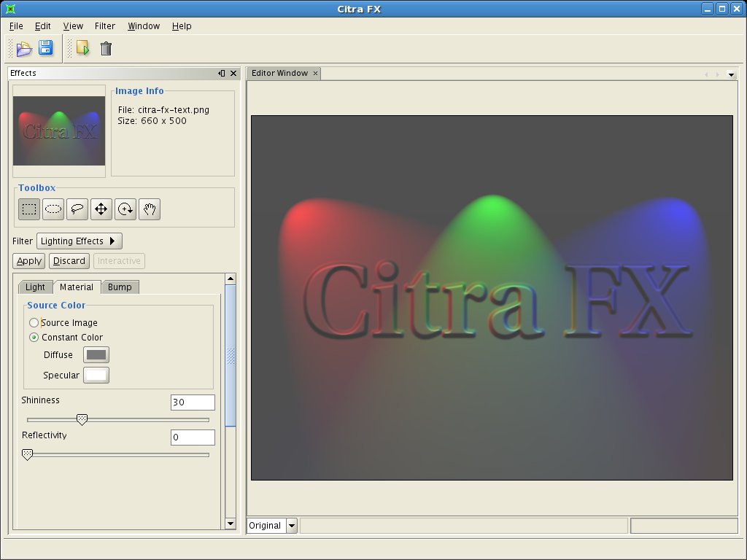Switch to the Bump tab
747x560 pixels.
click(120, 287)
